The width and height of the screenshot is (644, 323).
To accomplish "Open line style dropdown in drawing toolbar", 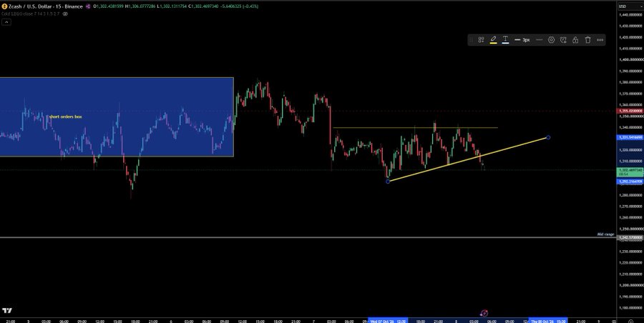I will pos(540,40).
